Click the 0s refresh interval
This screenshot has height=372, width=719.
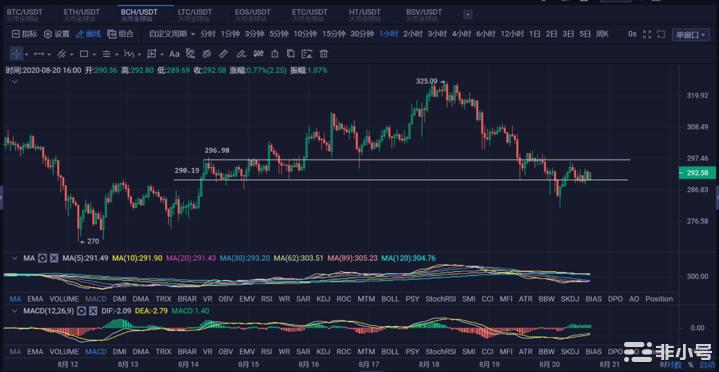pos(632,34)
